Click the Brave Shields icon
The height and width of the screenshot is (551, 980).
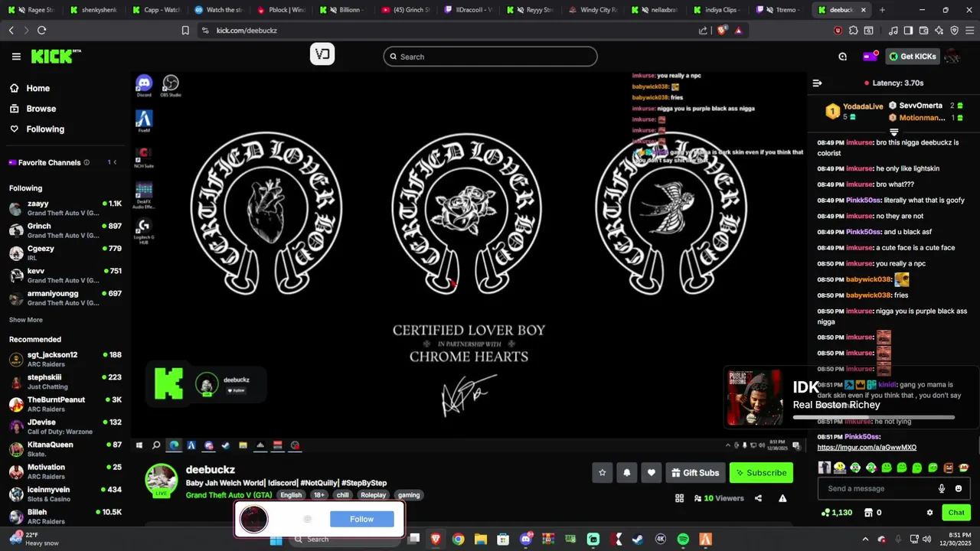pyautogui.click(x=722, y=31)
